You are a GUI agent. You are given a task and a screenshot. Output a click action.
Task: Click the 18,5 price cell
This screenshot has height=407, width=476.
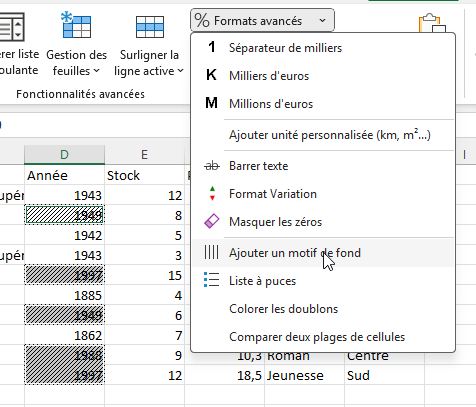pos(224,375)
